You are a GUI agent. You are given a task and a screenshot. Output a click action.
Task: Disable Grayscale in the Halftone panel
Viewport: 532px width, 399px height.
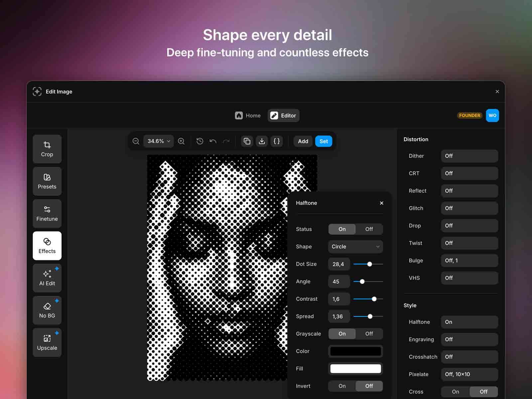tap(369, 334)
